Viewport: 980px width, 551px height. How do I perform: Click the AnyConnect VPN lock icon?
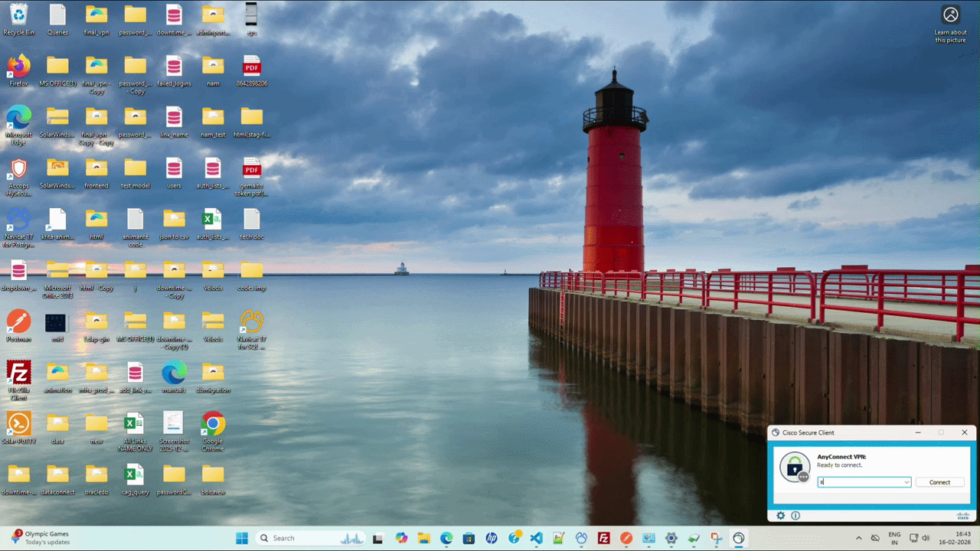coord(795,467)
